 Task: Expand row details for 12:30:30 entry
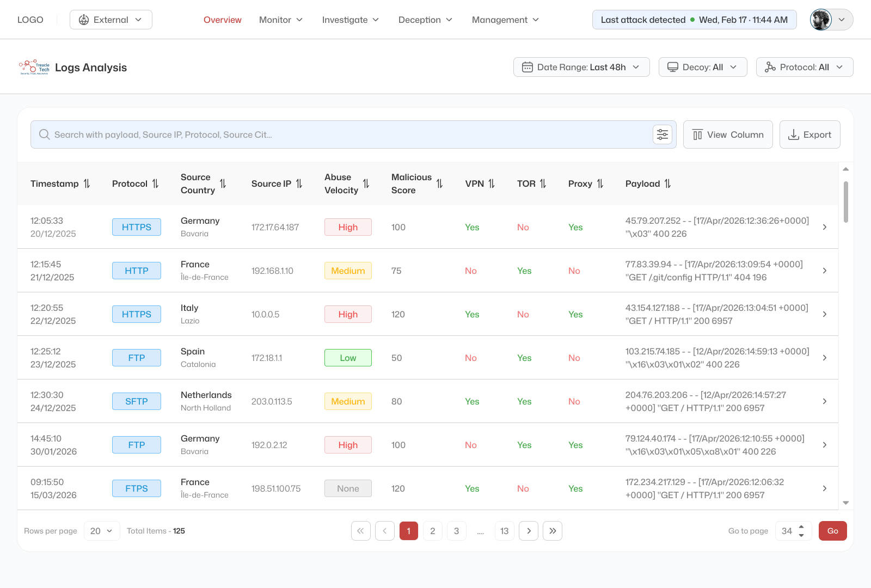coord(825,401)
